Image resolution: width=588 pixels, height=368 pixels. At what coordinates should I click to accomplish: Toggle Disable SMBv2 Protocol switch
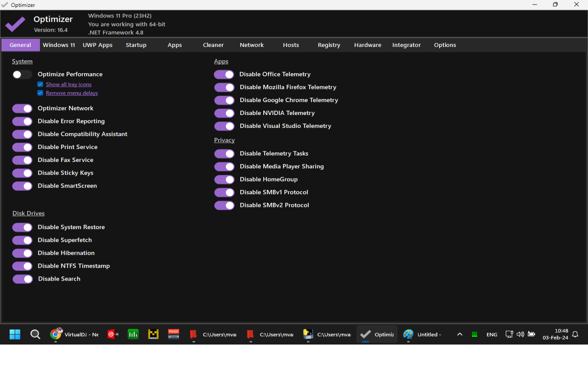coord(224,205)
